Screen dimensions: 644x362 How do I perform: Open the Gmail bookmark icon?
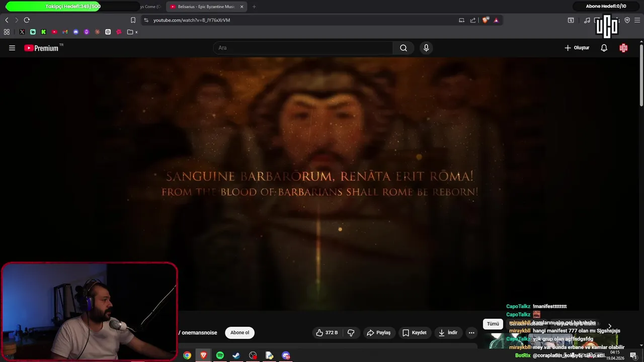65,32
